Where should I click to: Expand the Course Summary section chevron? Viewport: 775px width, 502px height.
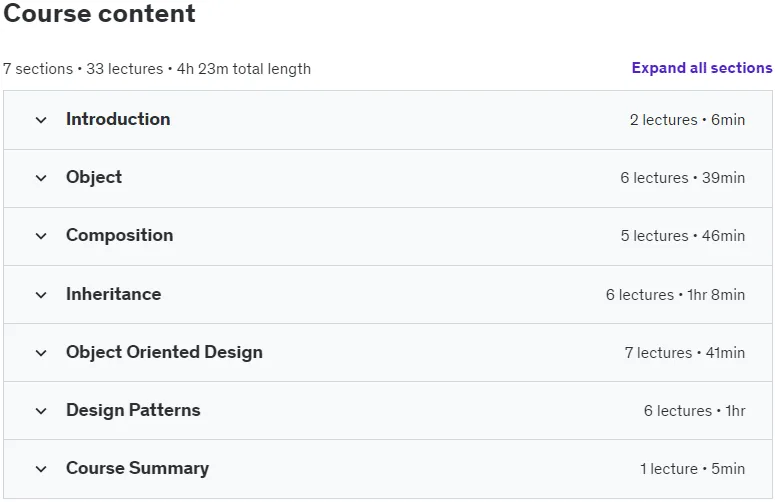(x=41, y=469)
